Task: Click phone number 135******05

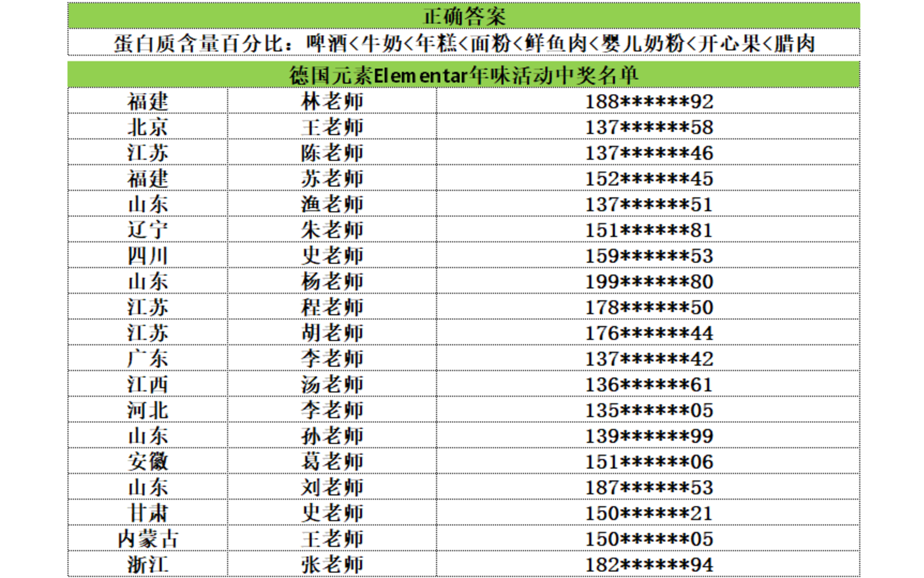Action: point(648,410)
